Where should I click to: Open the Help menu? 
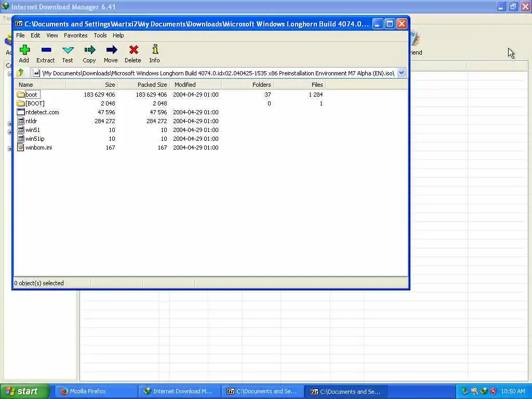[118, 35]
